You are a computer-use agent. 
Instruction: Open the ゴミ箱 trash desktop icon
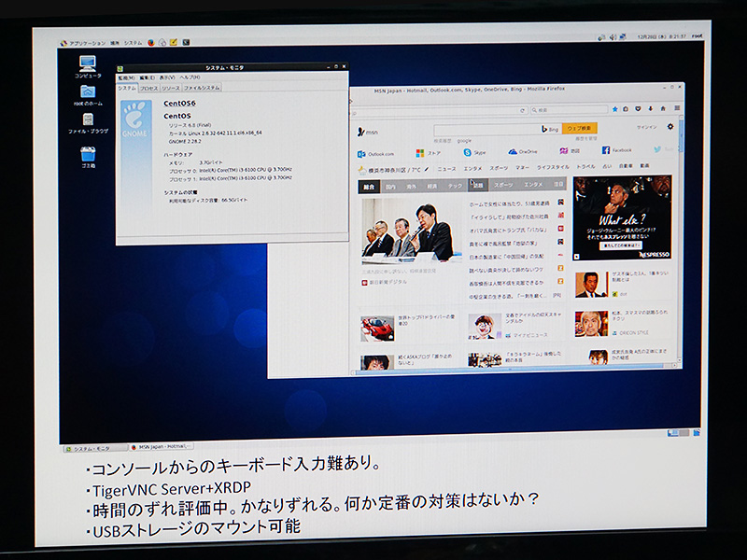tap(88, 158)
